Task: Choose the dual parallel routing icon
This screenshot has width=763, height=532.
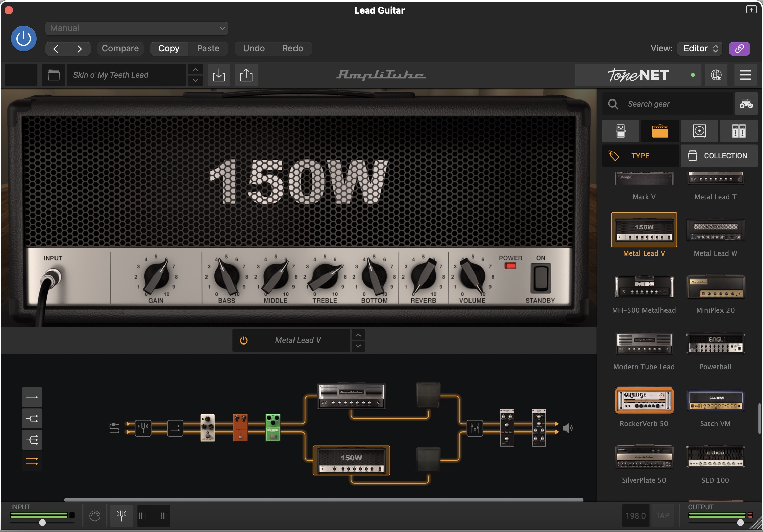Action: click(32, 461)
